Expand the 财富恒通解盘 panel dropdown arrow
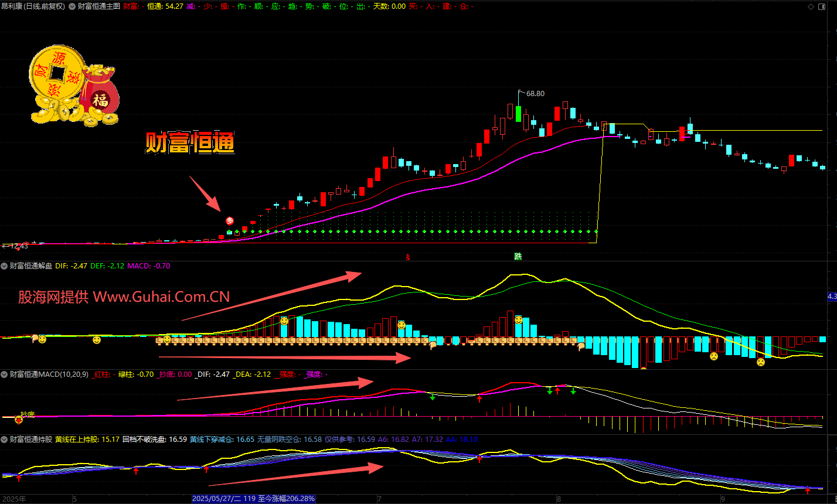 tap(5, 266)
